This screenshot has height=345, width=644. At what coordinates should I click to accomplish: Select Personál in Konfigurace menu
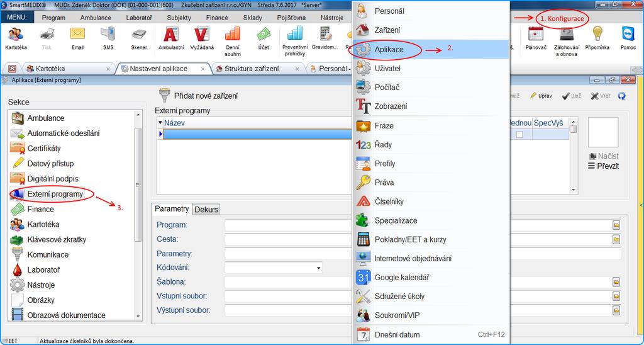[x=431, y=11]
